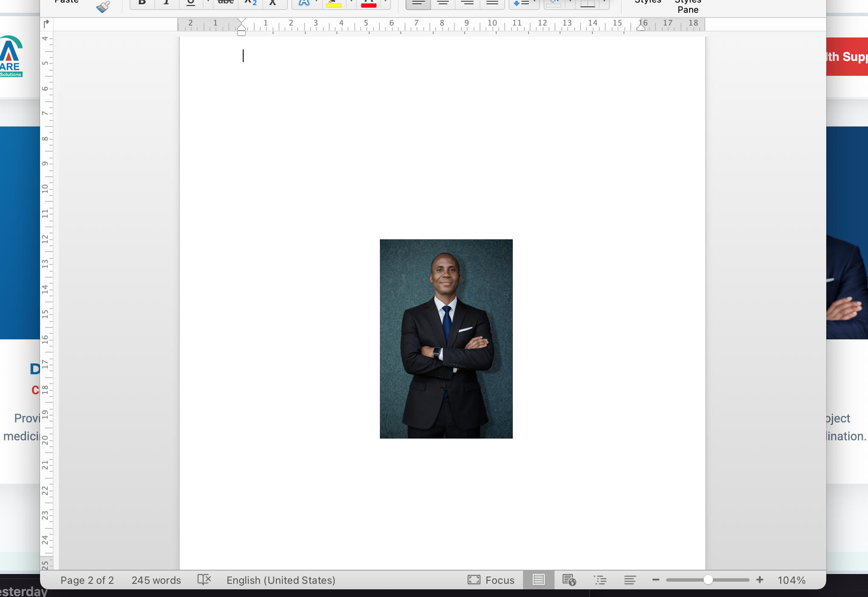Click the tab stop selector icon
This screenshot has height=597, width=868.
coord(46,24)
